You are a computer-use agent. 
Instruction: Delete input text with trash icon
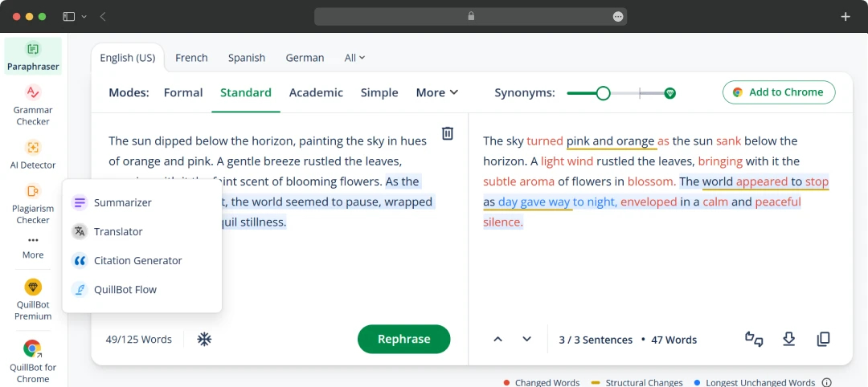tap(448, 133)
